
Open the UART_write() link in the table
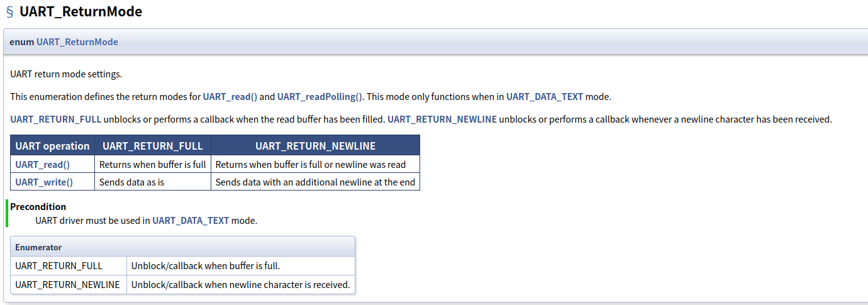tap(44, 182)
